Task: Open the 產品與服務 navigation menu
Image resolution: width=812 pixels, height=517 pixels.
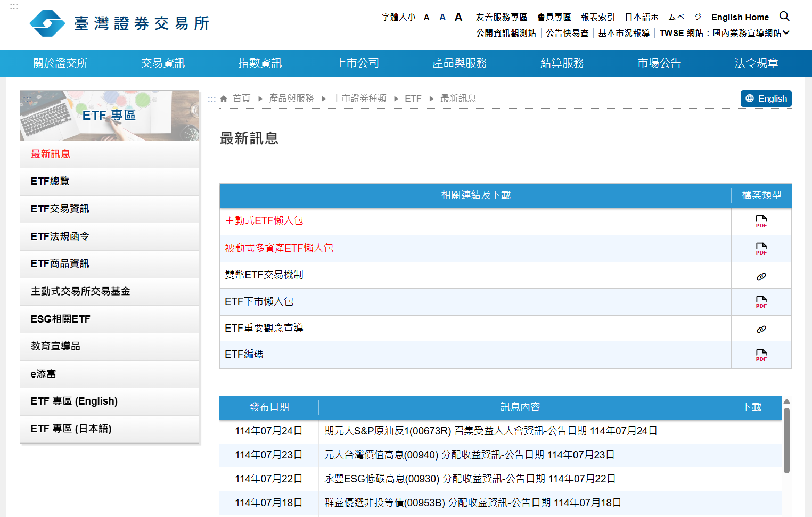Action: [460, 63]
